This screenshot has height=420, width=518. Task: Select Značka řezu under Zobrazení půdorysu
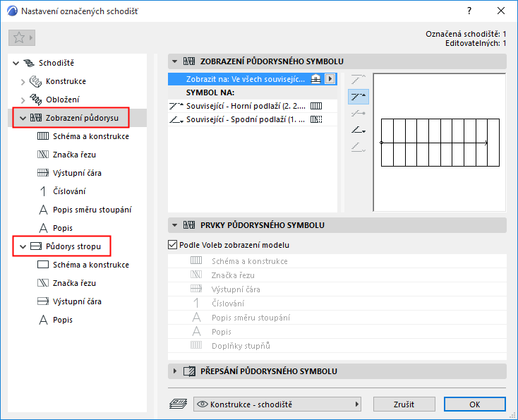(x=74, y=155)
